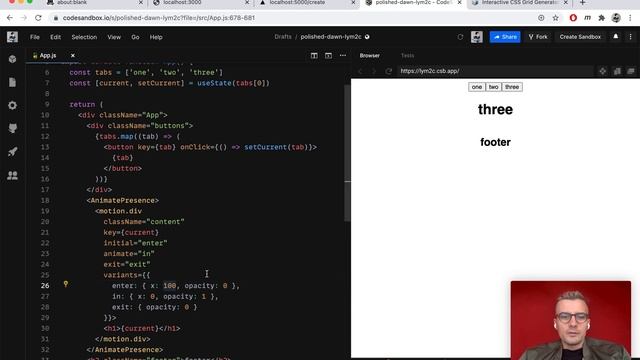
Task: Open the View menu
Action: point(114,37)
